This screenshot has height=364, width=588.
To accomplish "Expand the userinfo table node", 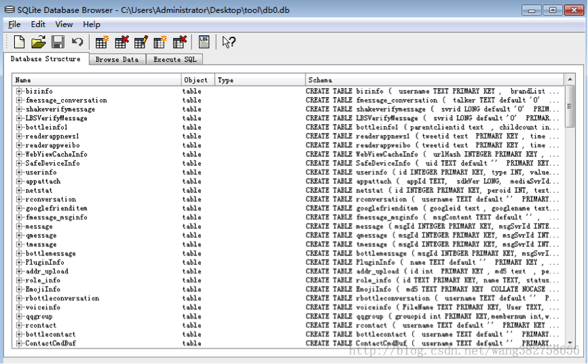I will point(19,172).
